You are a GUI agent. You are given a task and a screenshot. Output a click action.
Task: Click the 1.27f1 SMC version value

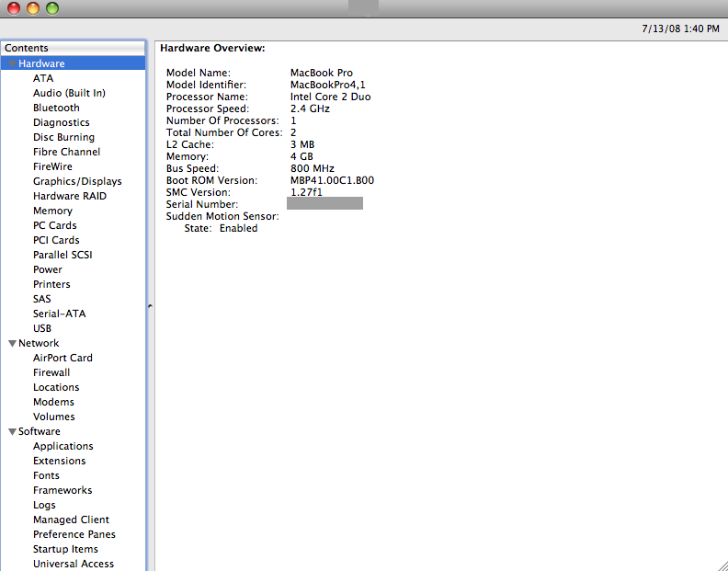(x=306, y=192)
